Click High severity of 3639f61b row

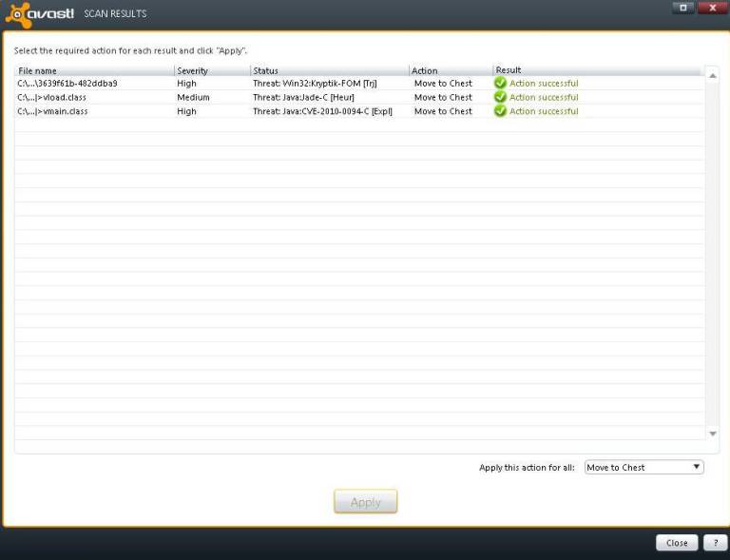pos(186,84)
